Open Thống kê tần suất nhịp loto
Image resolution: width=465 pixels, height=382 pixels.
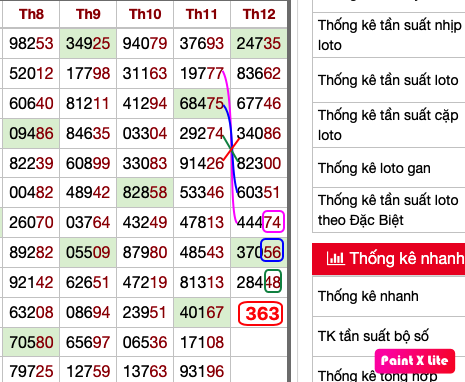point(389,35)
